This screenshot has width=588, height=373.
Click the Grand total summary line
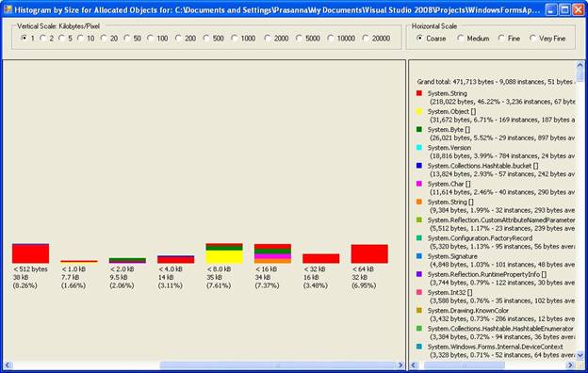pos(495,82)
